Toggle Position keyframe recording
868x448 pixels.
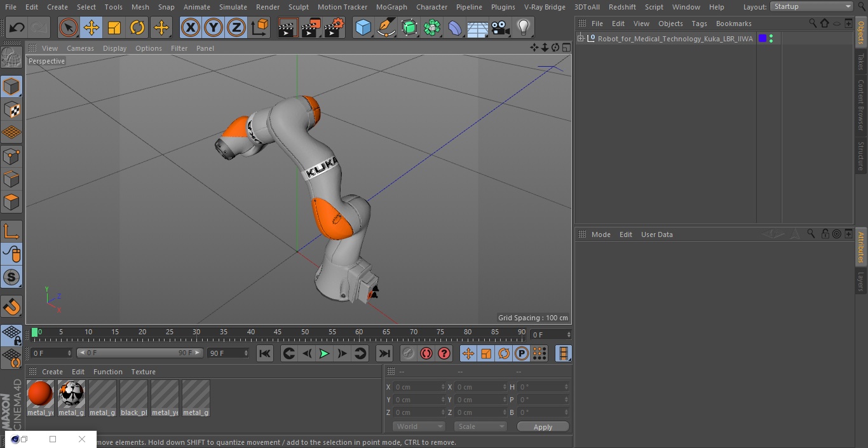coord(468,353)
